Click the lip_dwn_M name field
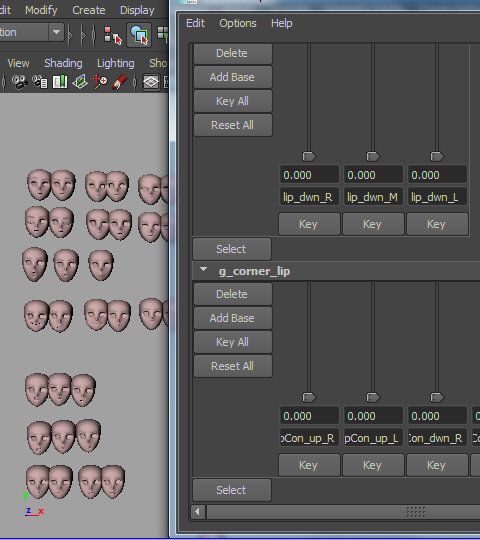The height and width of the screenshot is (540, 480). click(x=373, y=197)
